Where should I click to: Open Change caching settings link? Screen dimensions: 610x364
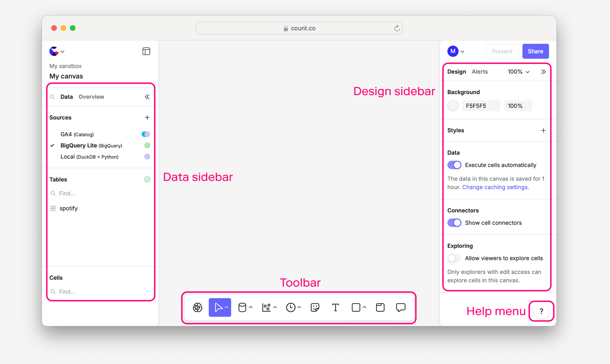[495, 187]
